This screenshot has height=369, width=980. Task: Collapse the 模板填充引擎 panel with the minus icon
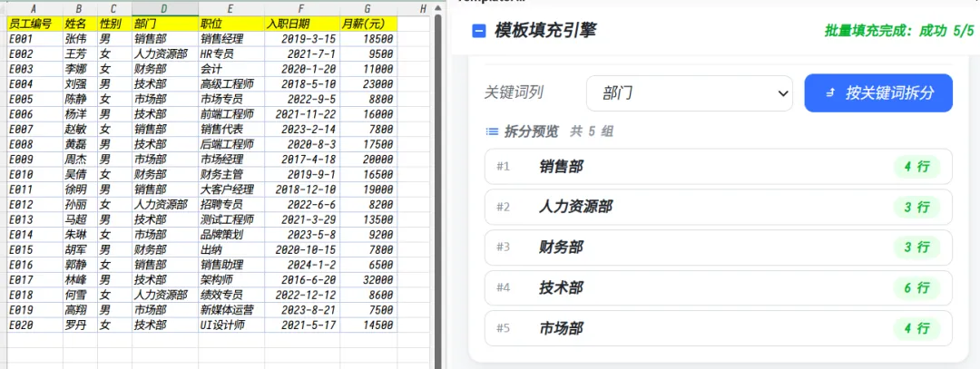click(479, 31)
